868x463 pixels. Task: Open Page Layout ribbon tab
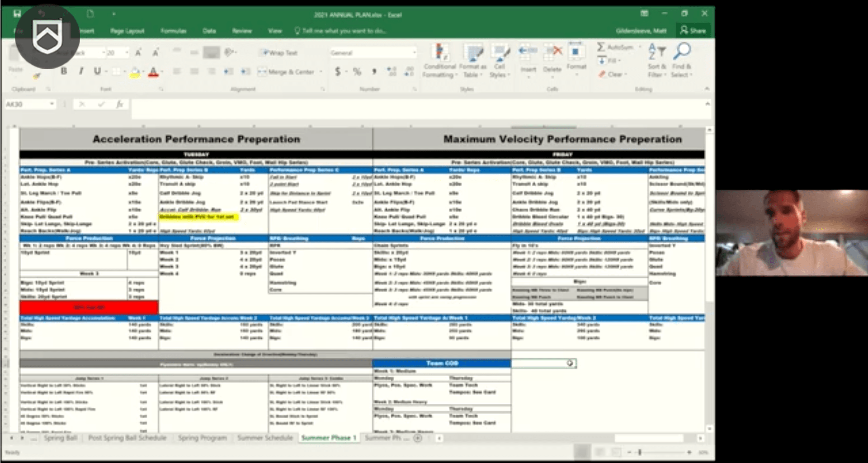pyautogui.click(x=127, y=31)
